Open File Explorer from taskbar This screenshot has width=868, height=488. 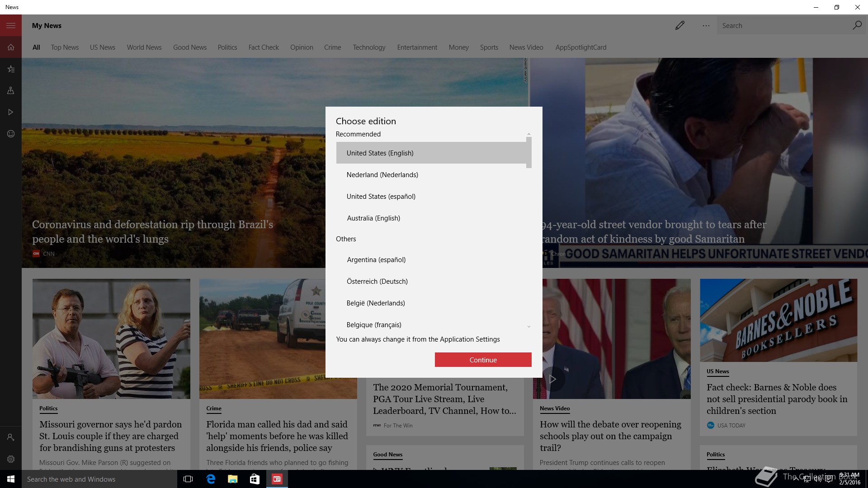233,479
